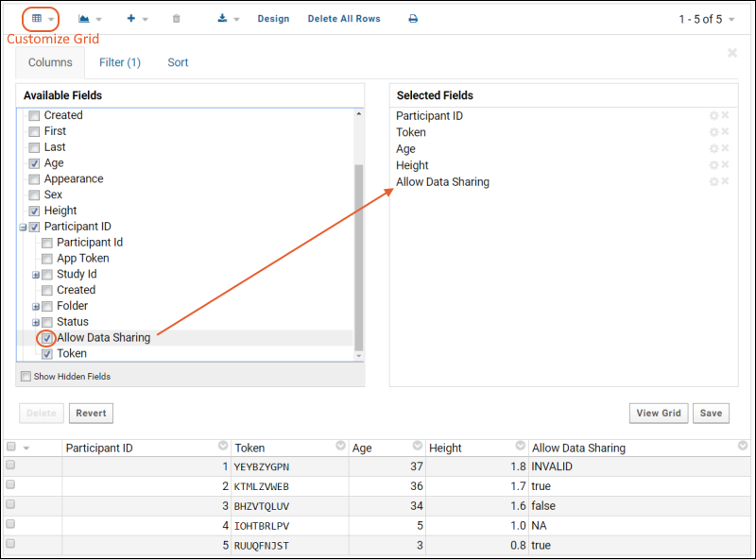The height and width of the screenshot is (559, 756).
Task: Expand the Status tree node
Action: click(x=36, y=322)
